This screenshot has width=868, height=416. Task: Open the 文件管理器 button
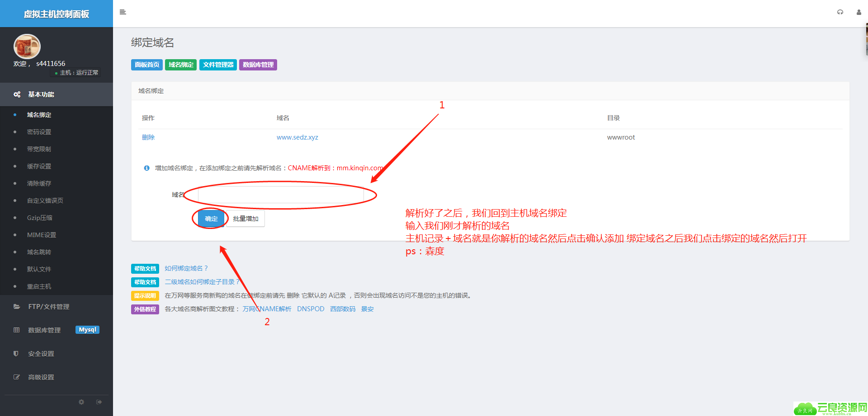pos(218,65)
